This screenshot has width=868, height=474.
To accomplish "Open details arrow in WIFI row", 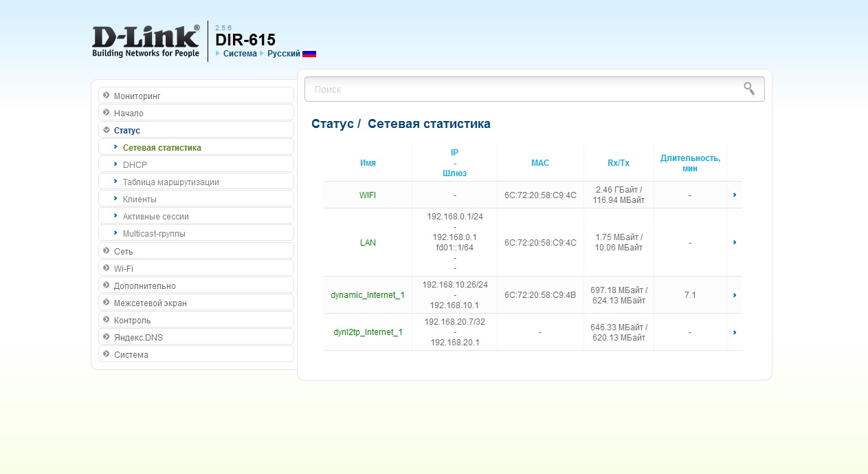I will [x=735, y=195].
